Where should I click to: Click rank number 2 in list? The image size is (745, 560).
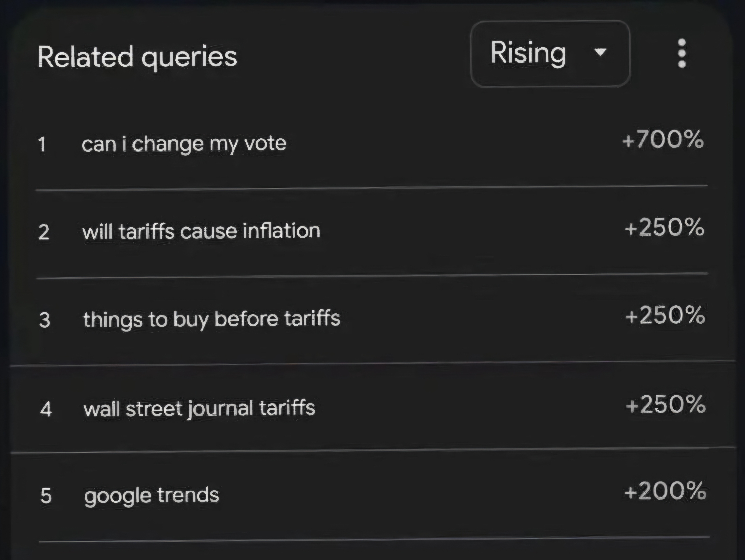(44, 232)
